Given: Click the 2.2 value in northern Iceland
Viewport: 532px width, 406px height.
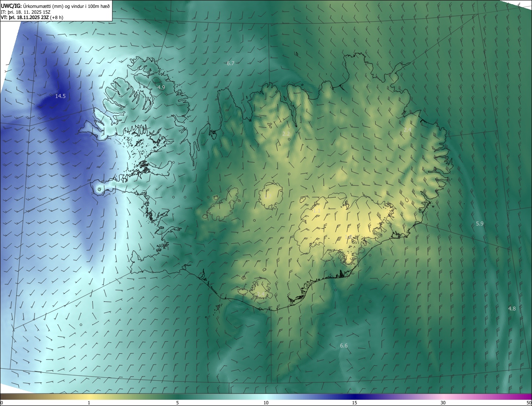Looking at the screenshot, I should point(286,134).
